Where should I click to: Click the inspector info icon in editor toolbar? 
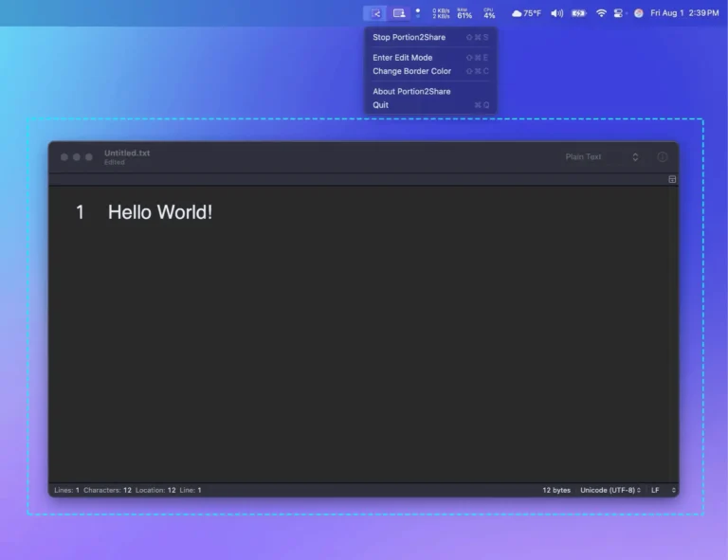663,157
